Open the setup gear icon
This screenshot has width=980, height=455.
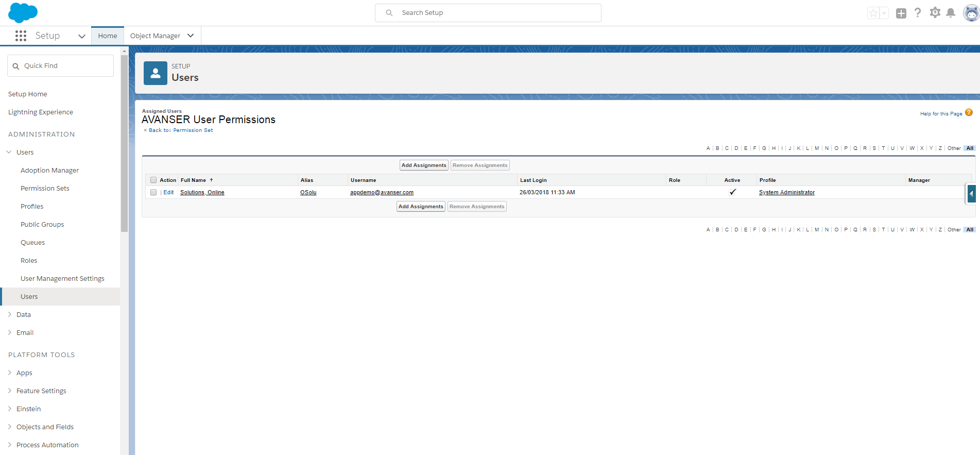point(935,13)
